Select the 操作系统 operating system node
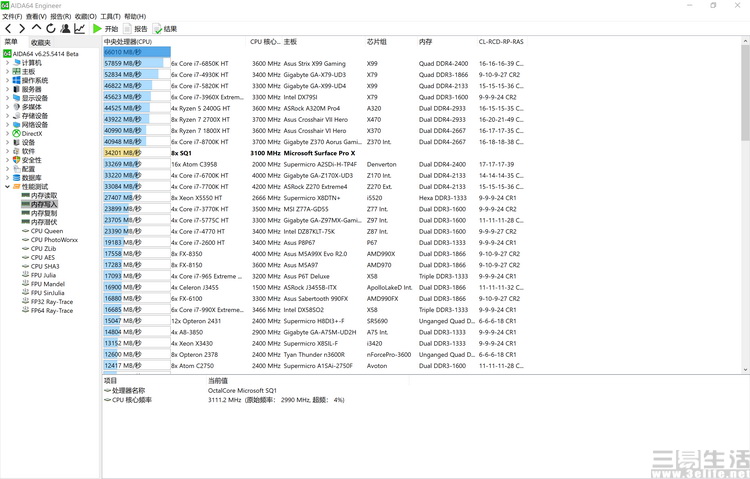 [31, 80]
